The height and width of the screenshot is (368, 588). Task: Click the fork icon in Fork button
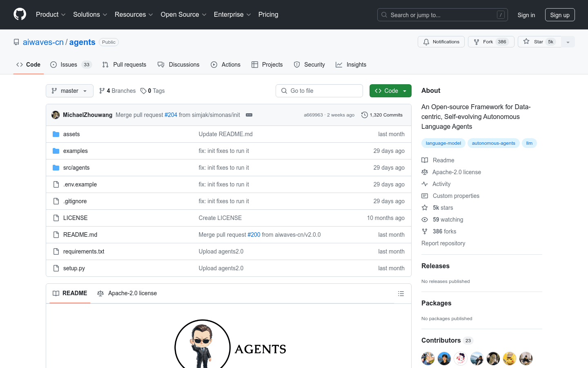pyautogui.click(x=477, y=42)
